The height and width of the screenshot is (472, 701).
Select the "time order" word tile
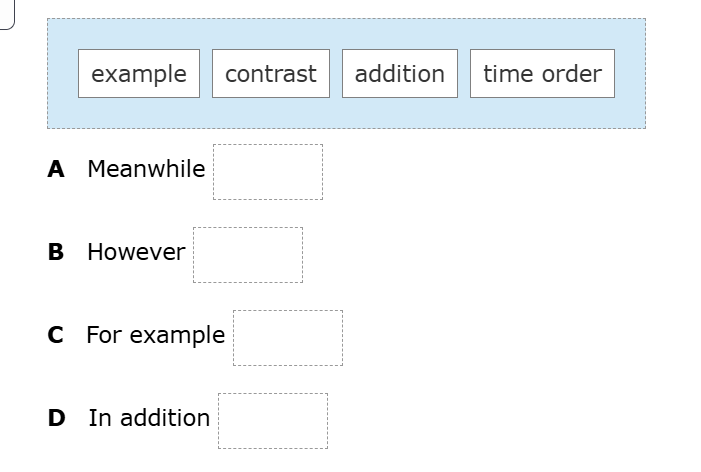pos(542,74)
